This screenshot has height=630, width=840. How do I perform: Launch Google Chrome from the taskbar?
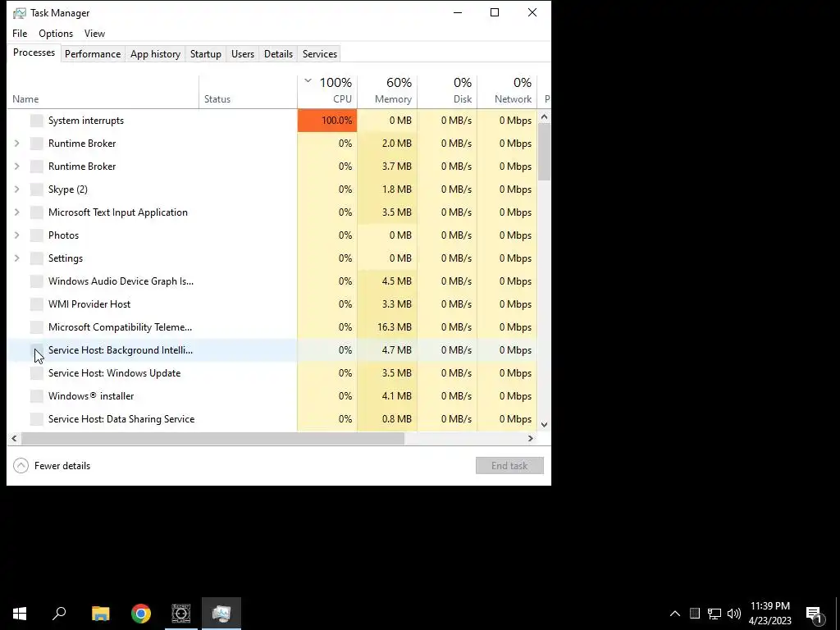tap(141, 614)
